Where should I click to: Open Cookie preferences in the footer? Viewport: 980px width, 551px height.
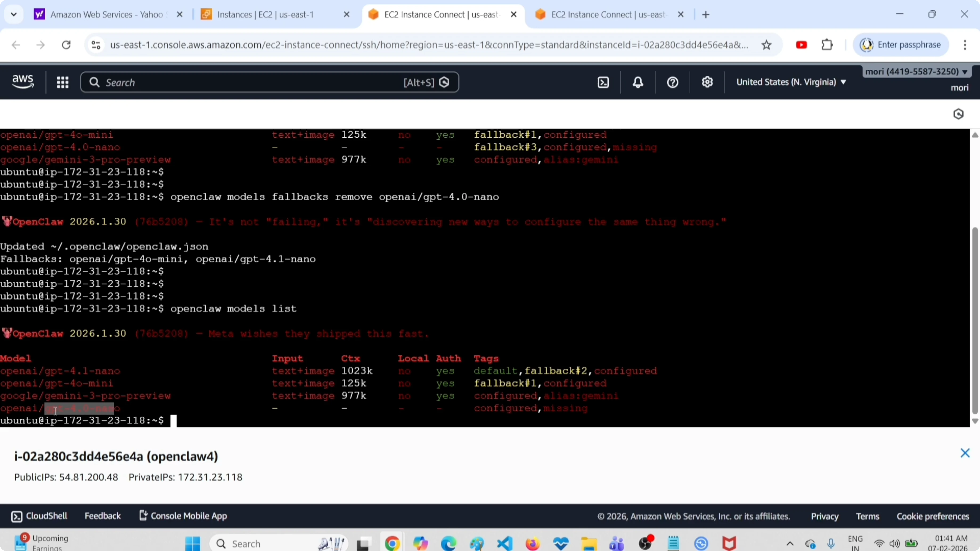(933, 516)
